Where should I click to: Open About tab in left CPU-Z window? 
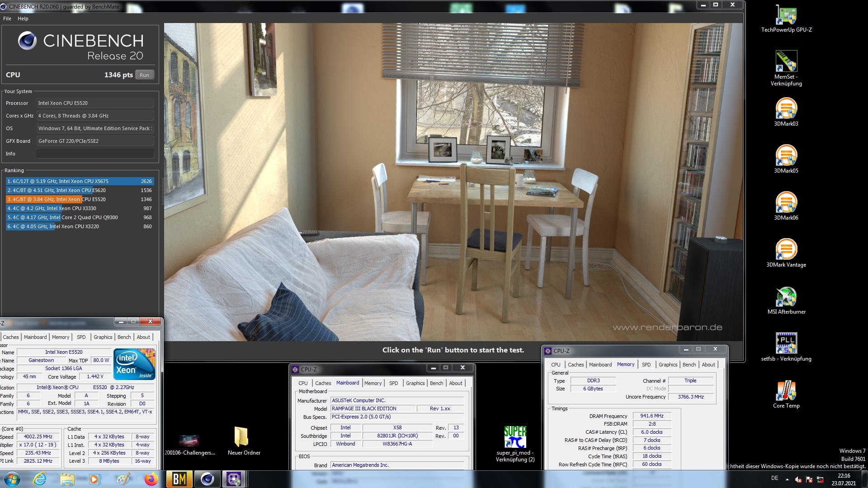coord(143,337)
